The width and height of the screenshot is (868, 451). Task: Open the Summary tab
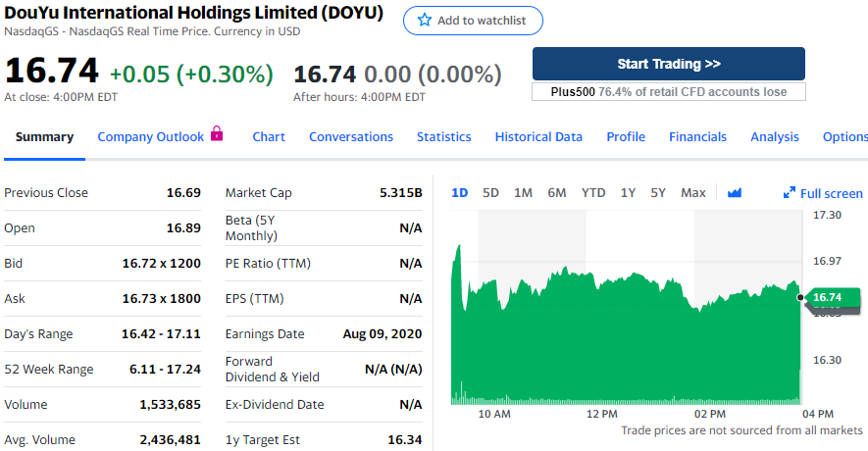coord(44,136)
